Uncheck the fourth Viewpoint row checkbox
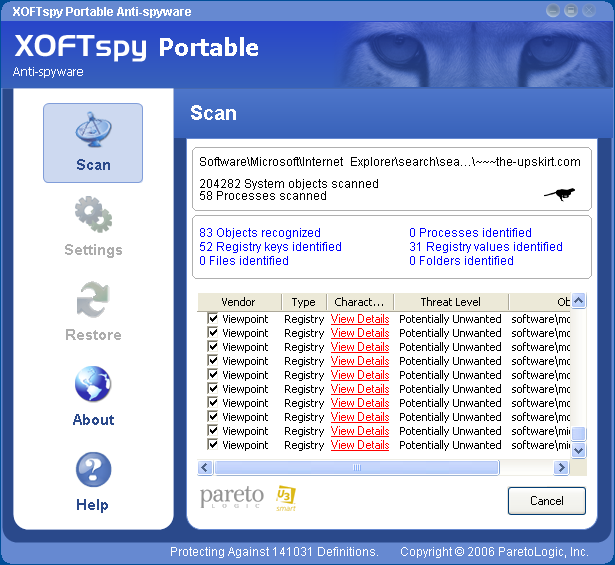 coord(213,360)
